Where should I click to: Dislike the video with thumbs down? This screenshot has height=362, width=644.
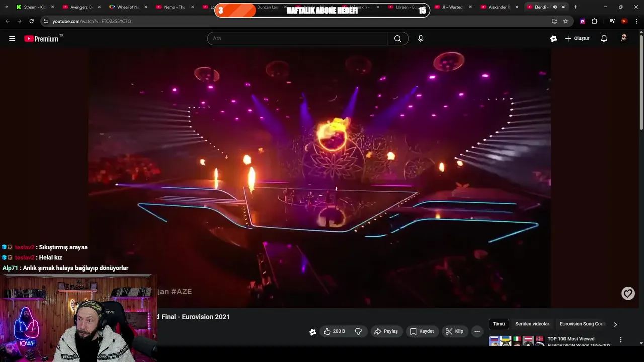click(359, 331)
